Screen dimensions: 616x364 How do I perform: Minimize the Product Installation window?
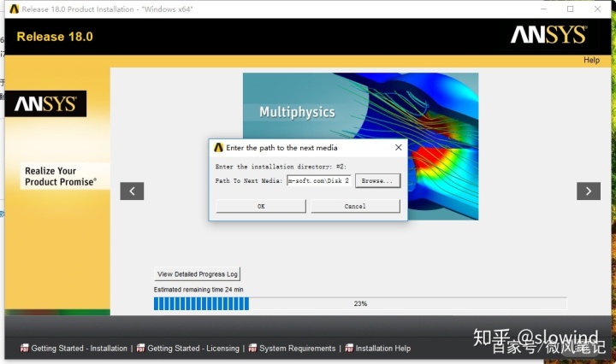544,9
